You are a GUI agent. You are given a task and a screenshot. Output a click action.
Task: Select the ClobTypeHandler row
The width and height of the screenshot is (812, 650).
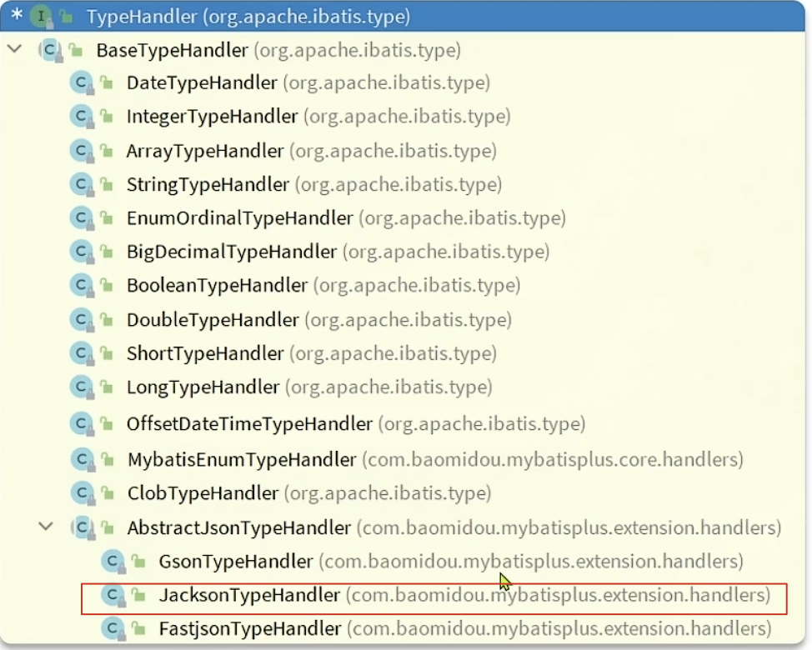pos(403,493)
